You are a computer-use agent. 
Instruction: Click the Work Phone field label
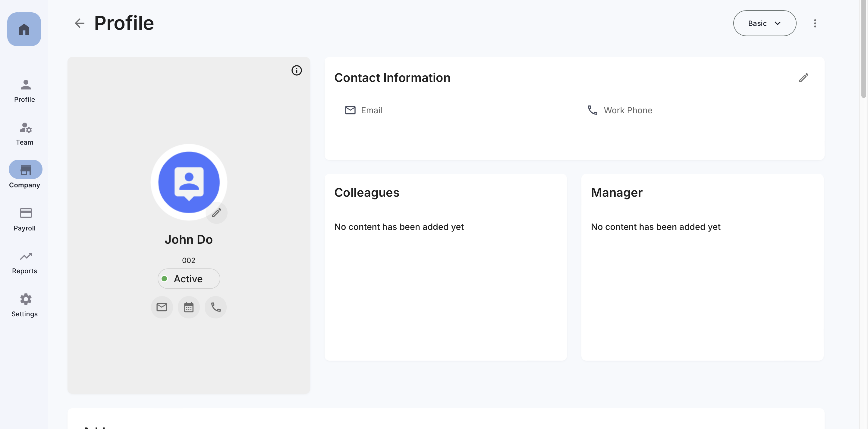tap(628, 111)
